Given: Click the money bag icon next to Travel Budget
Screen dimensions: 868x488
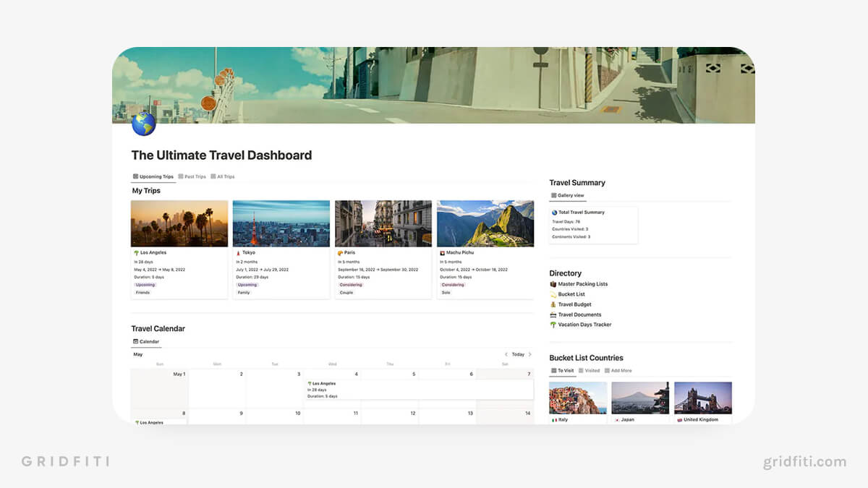Looking at the screenshot, I should pyautogui.click(x=553, y=304).
